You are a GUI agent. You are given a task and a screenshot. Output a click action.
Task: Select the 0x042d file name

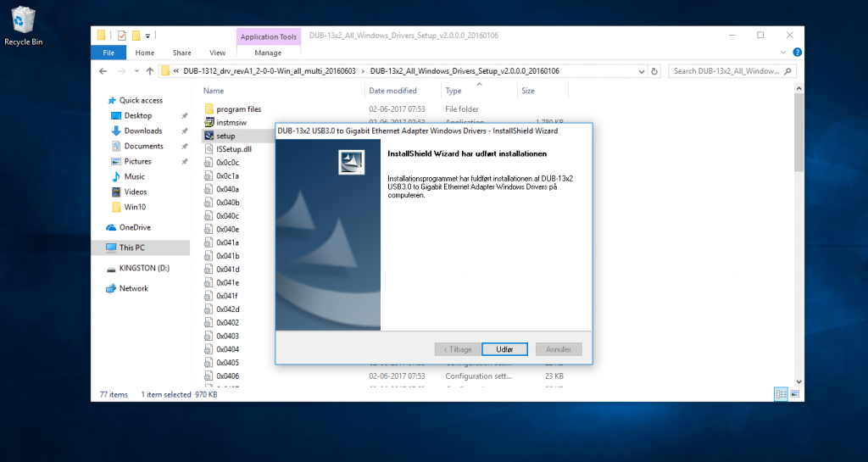point(228,309)
